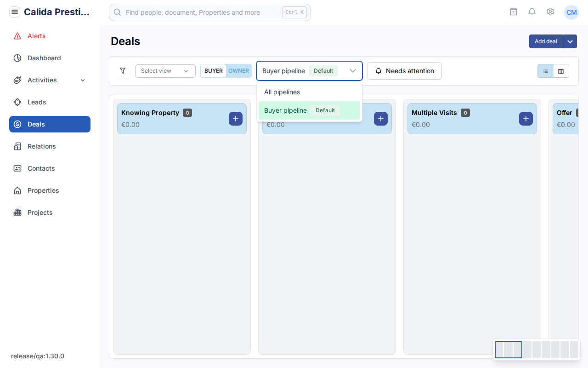Go to Dashboard page

pos(50,58)
